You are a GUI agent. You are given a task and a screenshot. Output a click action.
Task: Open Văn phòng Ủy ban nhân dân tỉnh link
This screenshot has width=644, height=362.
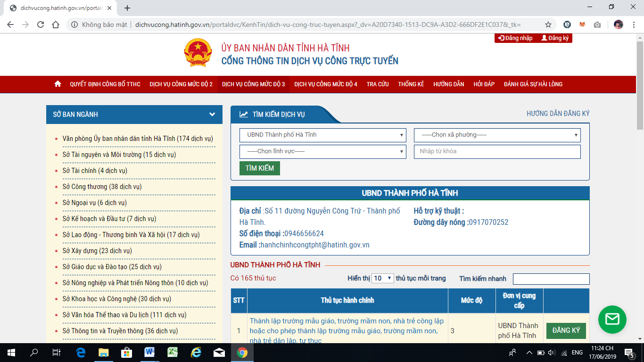[138, 139]
